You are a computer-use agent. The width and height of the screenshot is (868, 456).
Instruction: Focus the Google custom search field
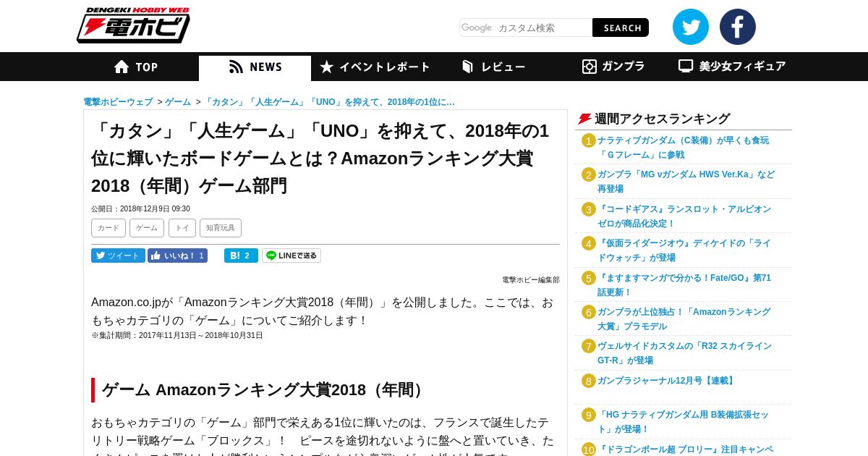[526, 28]
